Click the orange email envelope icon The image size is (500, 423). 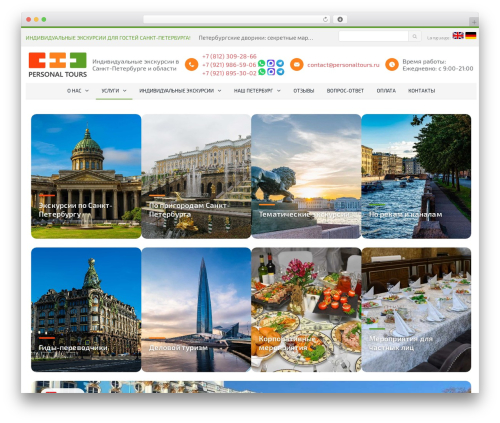[x=296, y=64]
